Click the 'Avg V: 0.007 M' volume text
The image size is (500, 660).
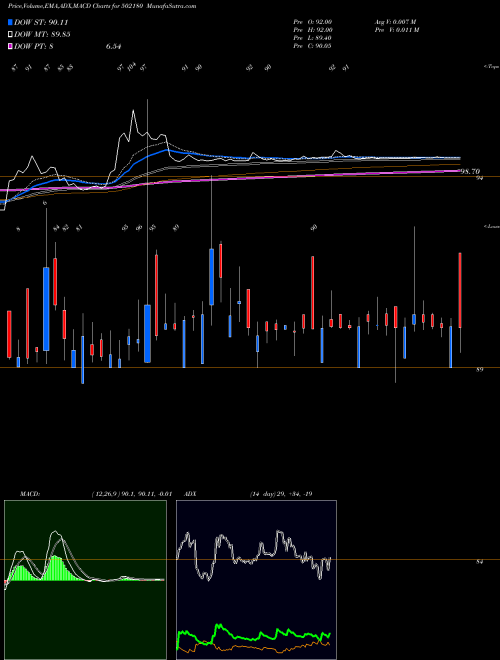[396, 21]
